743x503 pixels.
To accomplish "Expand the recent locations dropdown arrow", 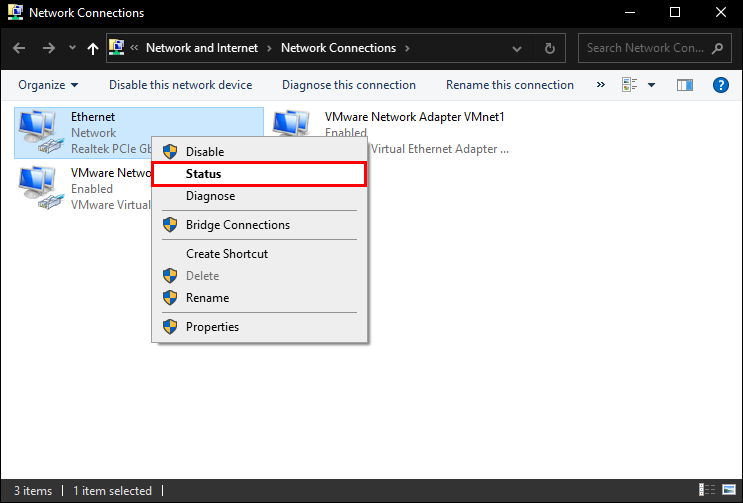I will click(71, 48).
